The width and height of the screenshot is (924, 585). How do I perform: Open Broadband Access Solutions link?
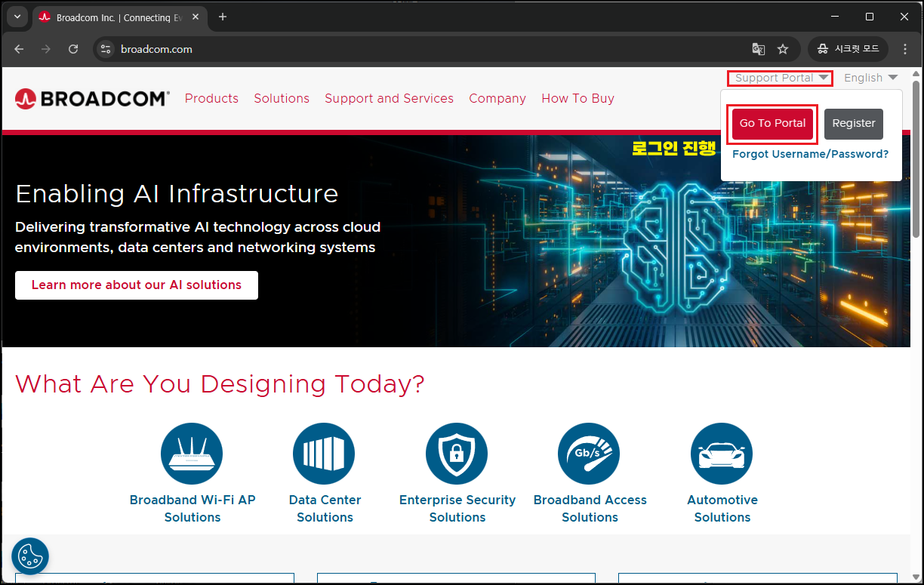click(x=590, y=509)
